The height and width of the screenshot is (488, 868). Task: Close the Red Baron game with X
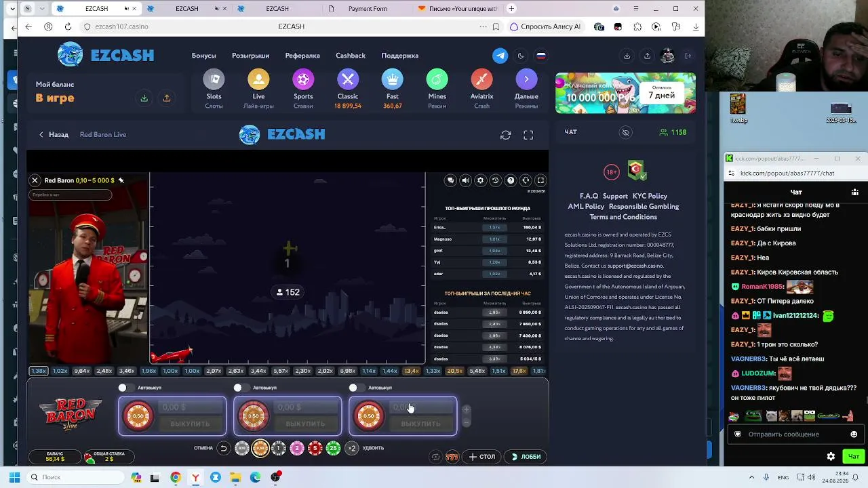pos(35,180)
